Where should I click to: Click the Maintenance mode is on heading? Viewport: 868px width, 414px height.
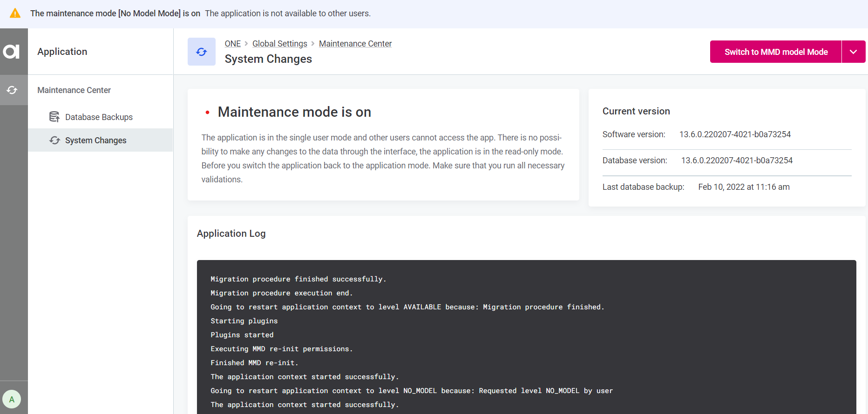point(294,112)
